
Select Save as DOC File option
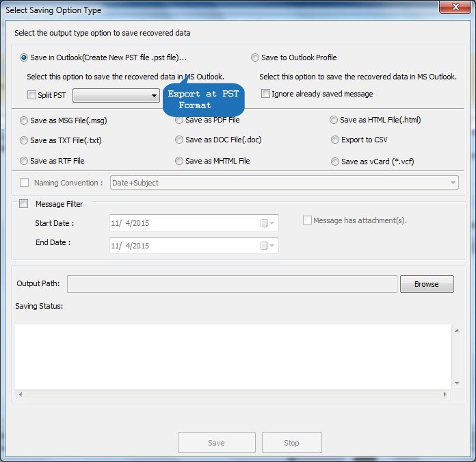click(x=179, y=140)
